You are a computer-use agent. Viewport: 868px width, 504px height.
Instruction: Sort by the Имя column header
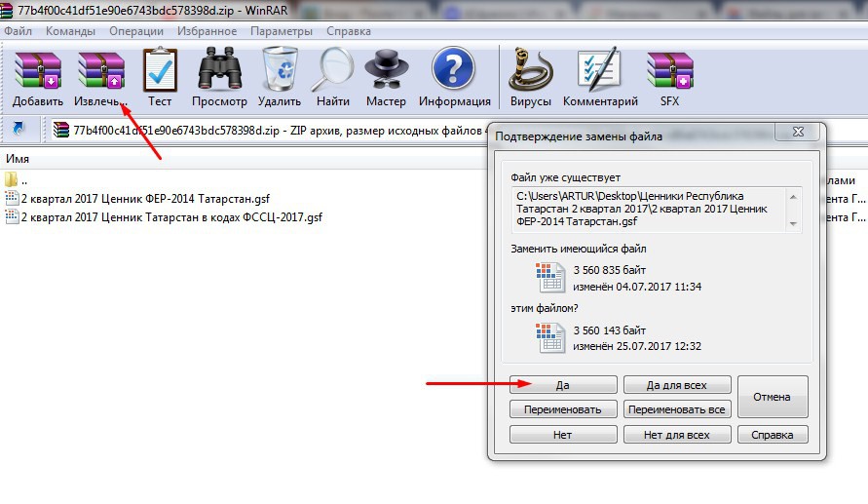coord(18,159)
